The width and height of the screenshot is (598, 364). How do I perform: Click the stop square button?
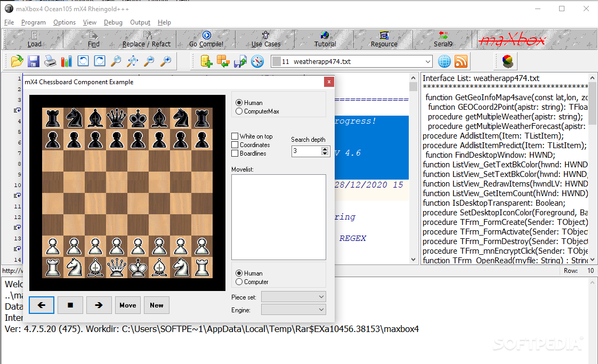pyautogui.click(x=70, y=305)
